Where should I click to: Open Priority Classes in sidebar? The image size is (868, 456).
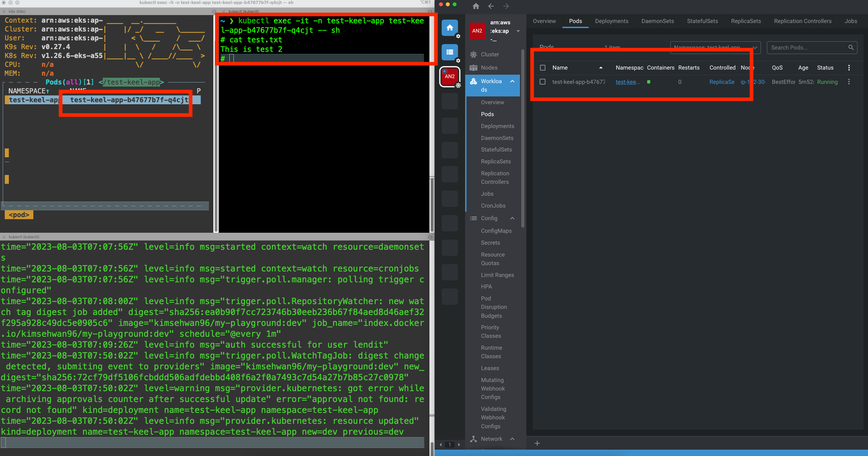click(x=491, y=332)
